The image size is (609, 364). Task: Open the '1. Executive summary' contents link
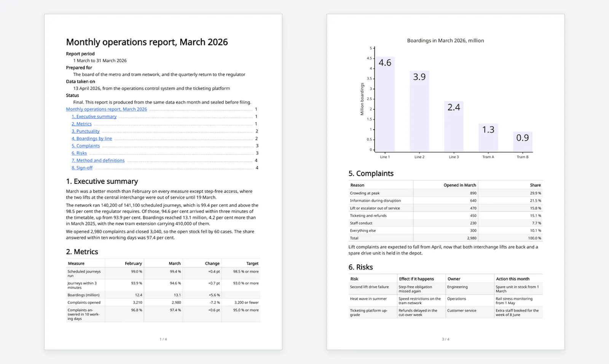point(94,116)
